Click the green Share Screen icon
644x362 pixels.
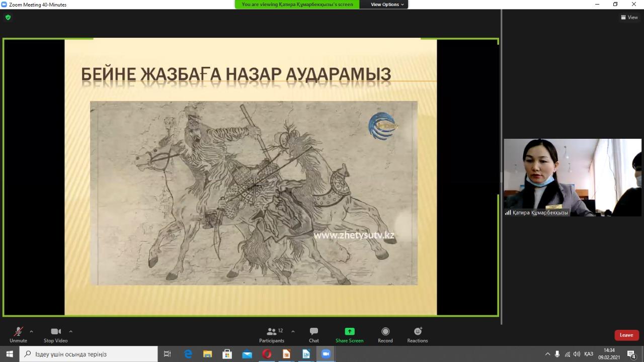click(x=349, y=331)
